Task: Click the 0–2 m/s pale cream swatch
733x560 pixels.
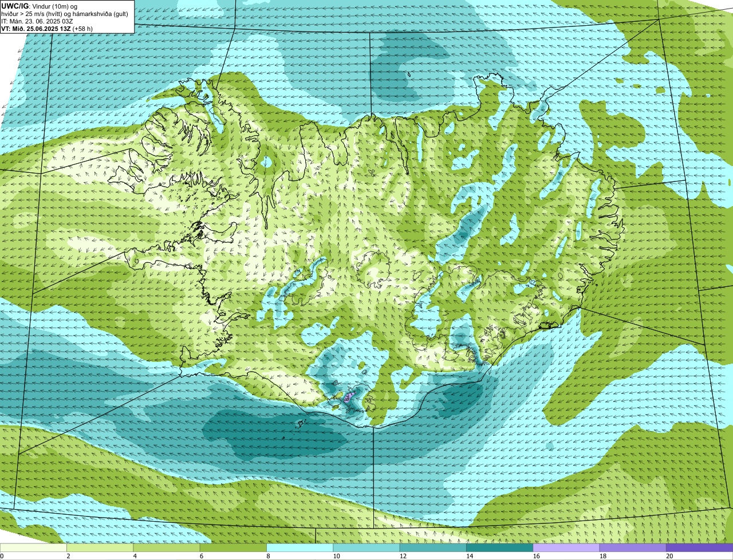Action: click(33, 547)
